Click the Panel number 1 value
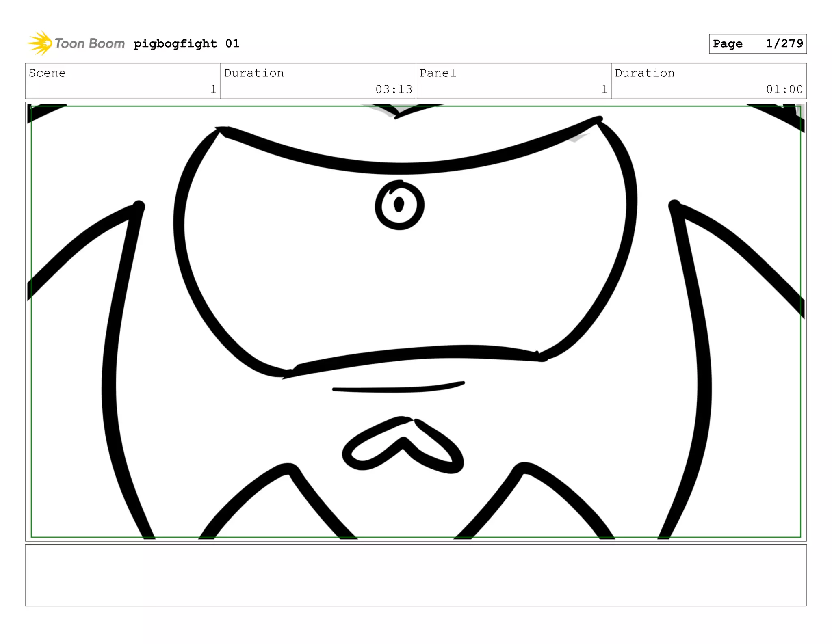This screenshot has width=832, height=644. coord(604,89)
